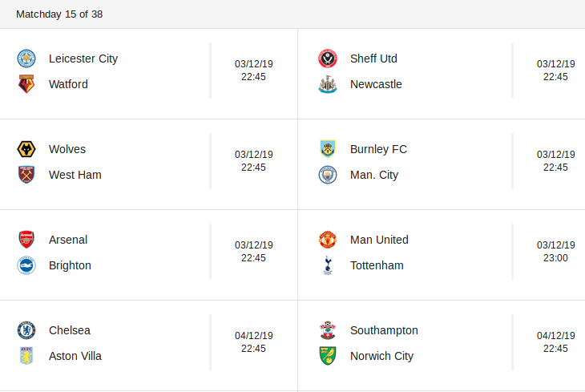Image resolution: width=585 pixels, height=392 pixels.
Task: Select the West Ham crest icon
Action: coord(26,175)
